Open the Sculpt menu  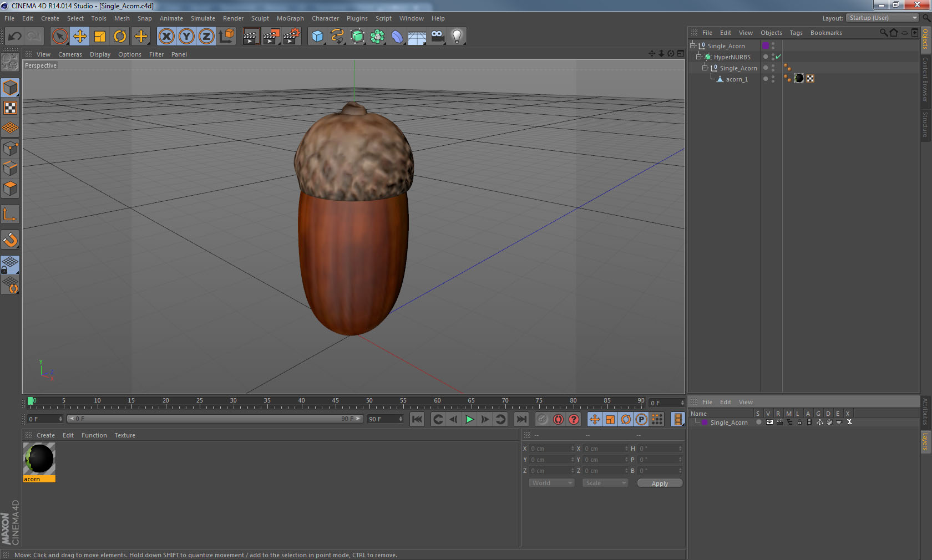[260, 18]
